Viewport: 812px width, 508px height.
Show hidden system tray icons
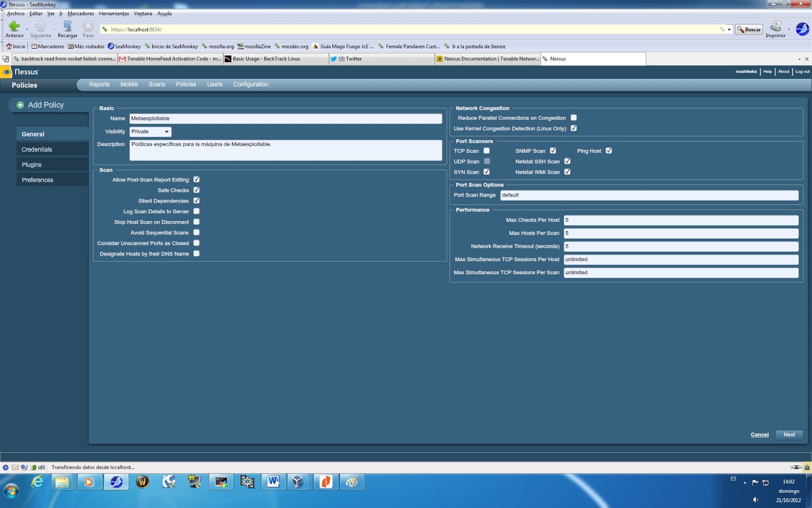pos(745,483)
